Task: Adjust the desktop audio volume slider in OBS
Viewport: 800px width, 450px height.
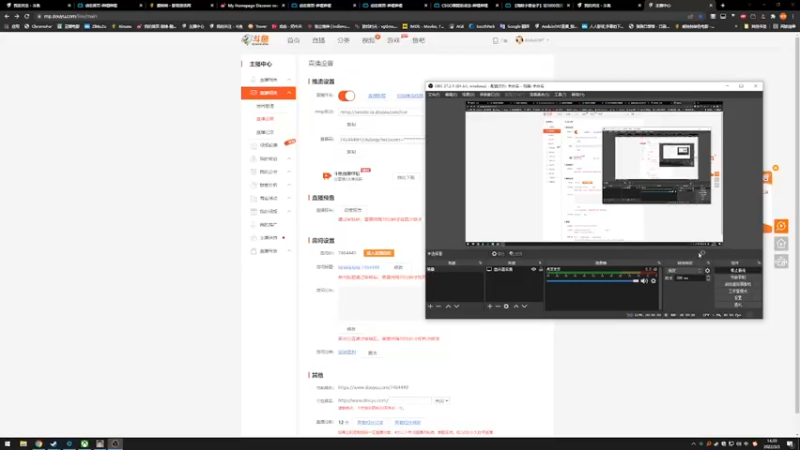Action: [x=592, y=281]
